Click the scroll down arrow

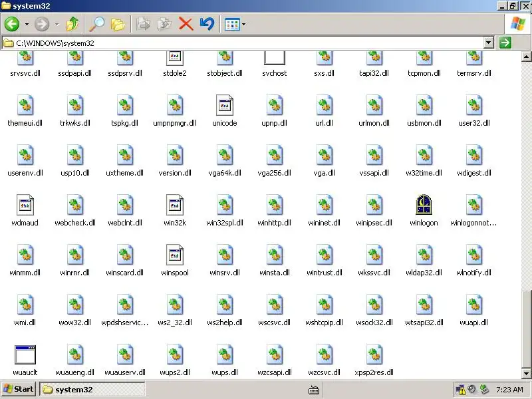[x=526, y=374]
